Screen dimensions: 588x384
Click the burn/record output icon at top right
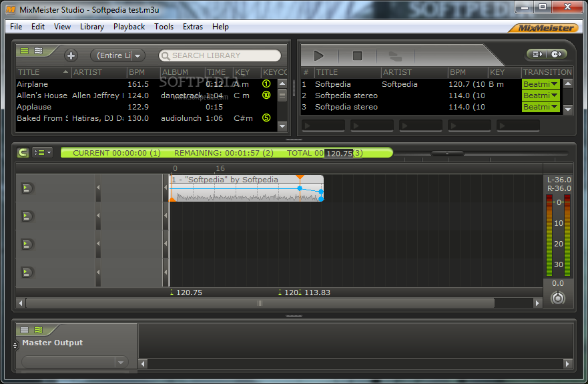[557, 54]
